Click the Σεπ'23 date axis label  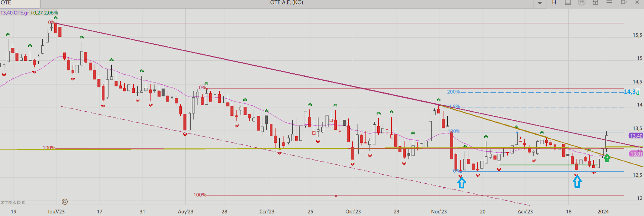click(267, 212)
